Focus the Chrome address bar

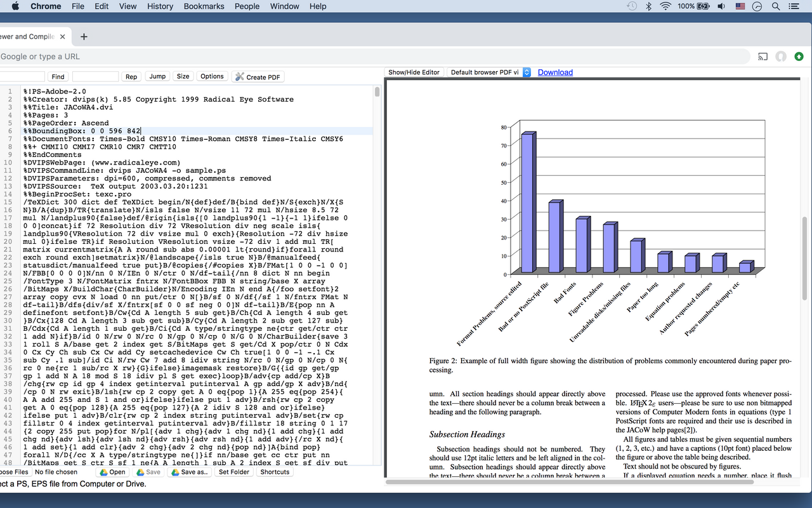[374, 57]
